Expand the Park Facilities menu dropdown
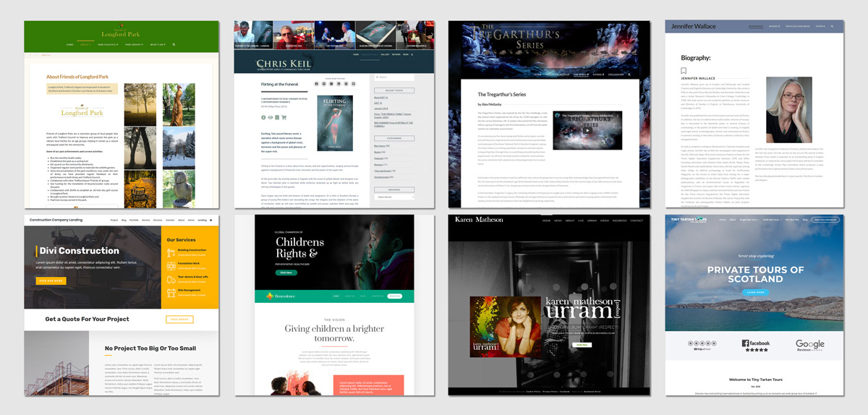The image size is (868, 415). tap(108, 44)
